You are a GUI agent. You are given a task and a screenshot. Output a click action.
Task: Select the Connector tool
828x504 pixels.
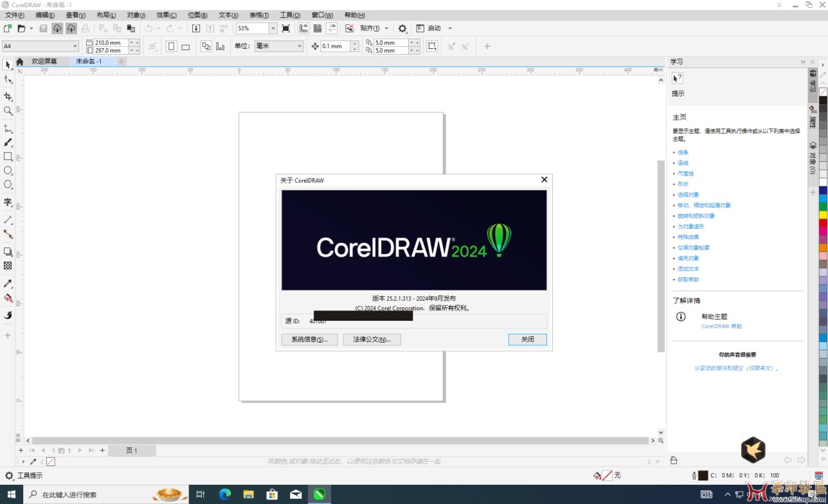coord(8,234)
